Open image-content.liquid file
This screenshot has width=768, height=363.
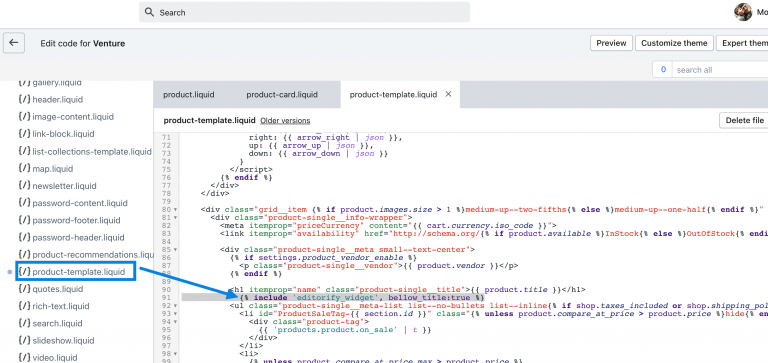[73, 117]
